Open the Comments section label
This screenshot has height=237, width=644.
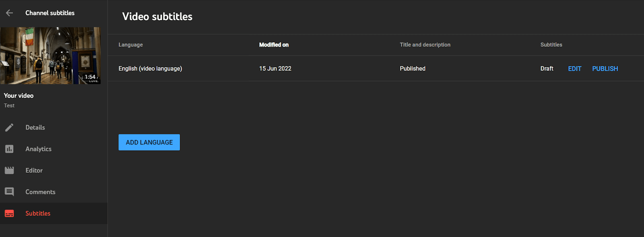(40, 192)
